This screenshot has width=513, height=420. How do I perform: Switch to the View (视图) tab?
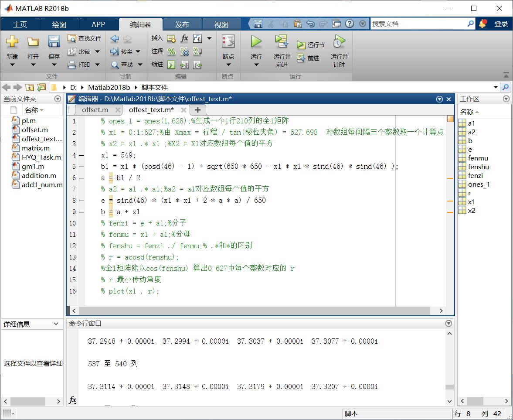click(x=221, y=24)
